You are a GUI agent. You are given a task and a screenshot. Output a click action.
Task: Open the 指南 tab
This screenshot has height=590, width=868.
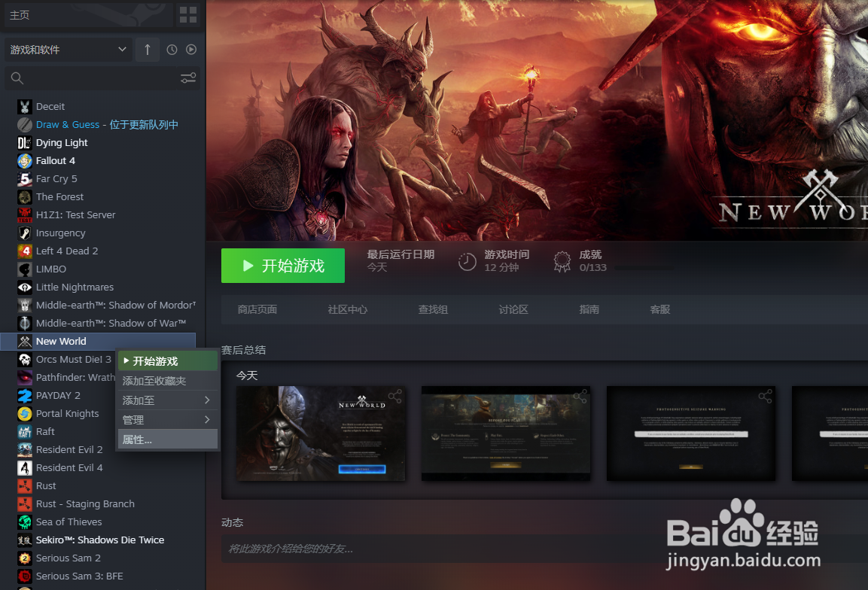(589, 309)
